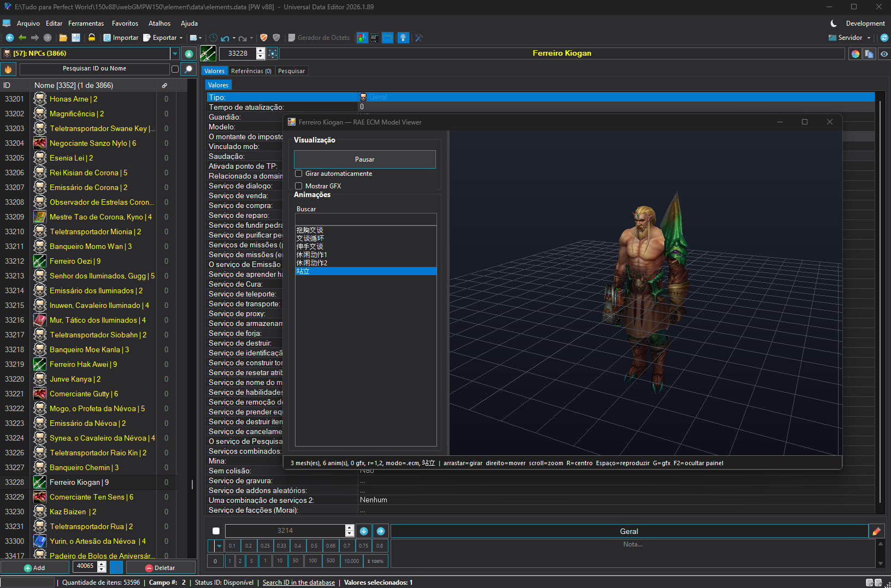Toggle checkbox left of 3214 field
Screen dimensions: 891x588
(216, 531)
